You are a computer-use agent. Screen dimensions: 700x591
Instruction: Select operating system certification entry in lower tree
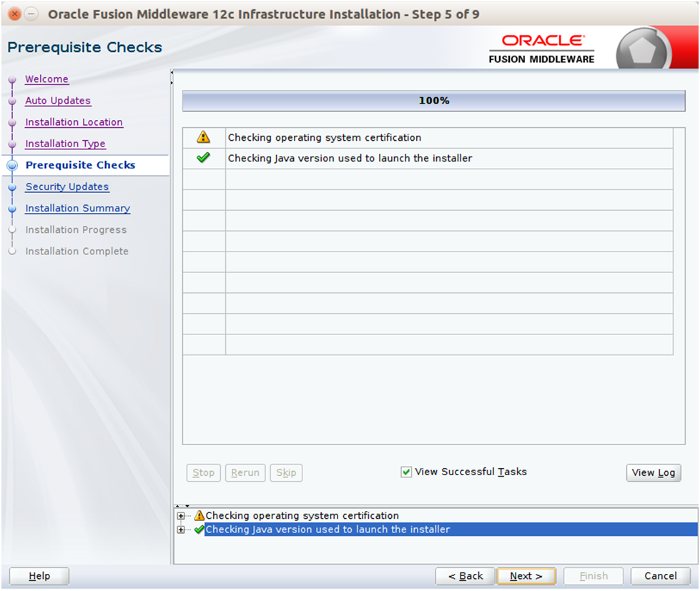(302, 516)
